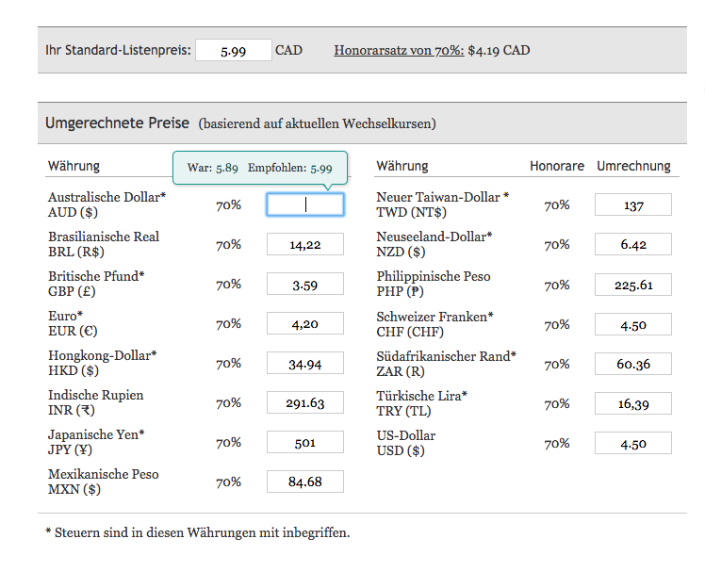Viewport: 705px width, 588px height.
Task: Select the Südafrikanischer Rand ZAR price field
Action: point(632,364)
